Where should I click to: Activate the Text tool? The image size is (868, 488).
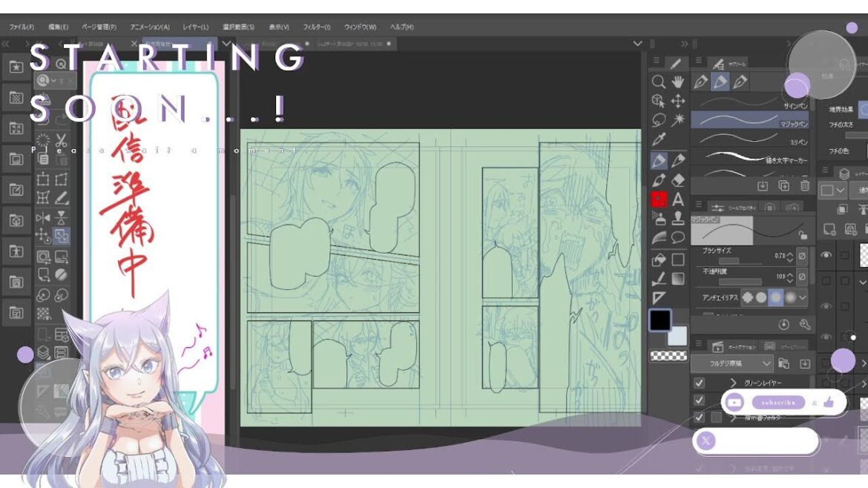point(677,200)
